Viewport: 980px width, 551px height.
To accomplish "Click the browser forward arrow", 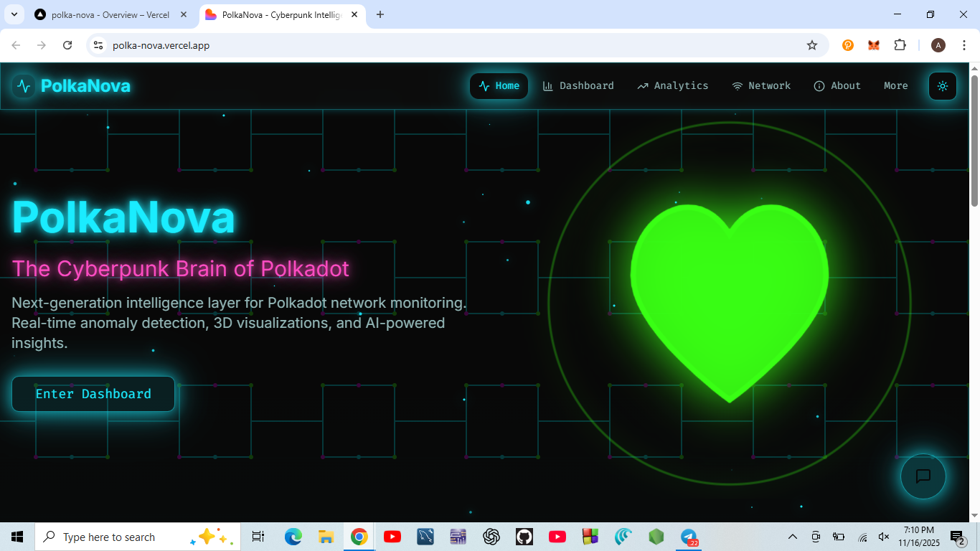I will coord(42,45).
